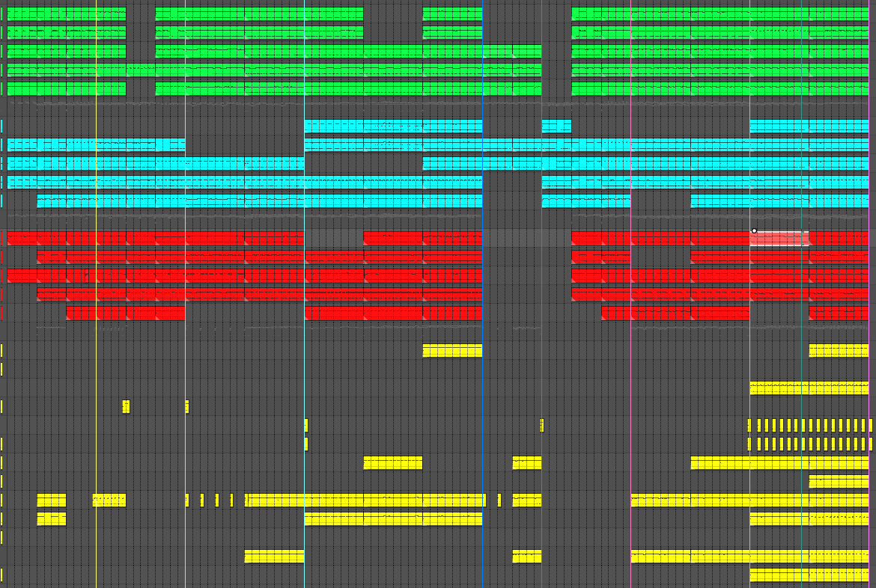Image resolution: width=876 pixels, height=588 pixels.
Task: Click the topmost cyan track's color strip
Action: point(2,126)
